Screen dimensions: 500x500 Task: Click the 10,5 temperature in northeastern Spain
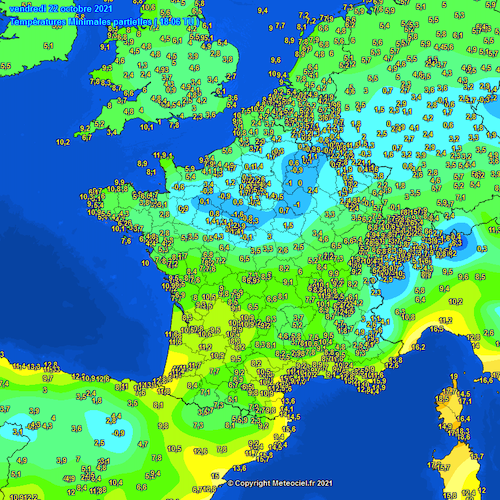tap(174, 449)
